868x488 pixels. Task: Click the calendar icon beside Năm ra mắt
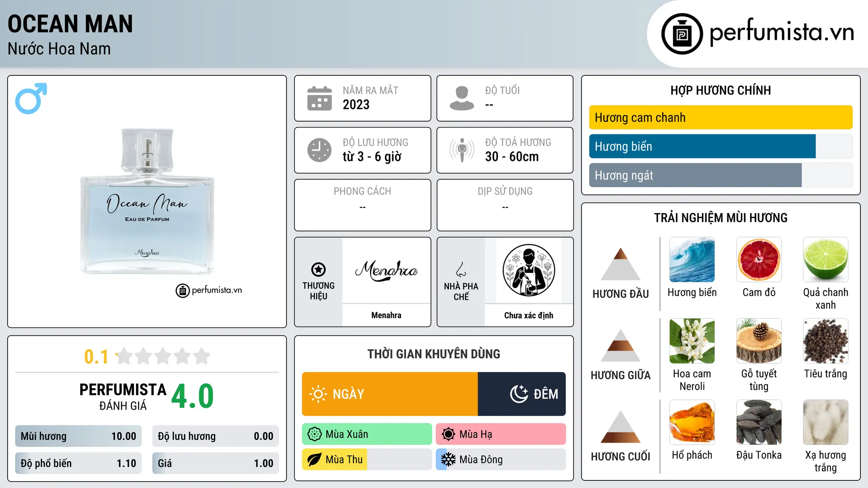coord(319,98)
